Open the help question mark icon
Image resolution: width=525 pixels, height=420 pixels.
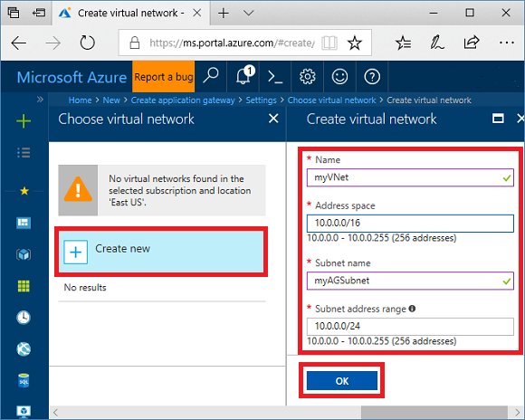point(372,77)
